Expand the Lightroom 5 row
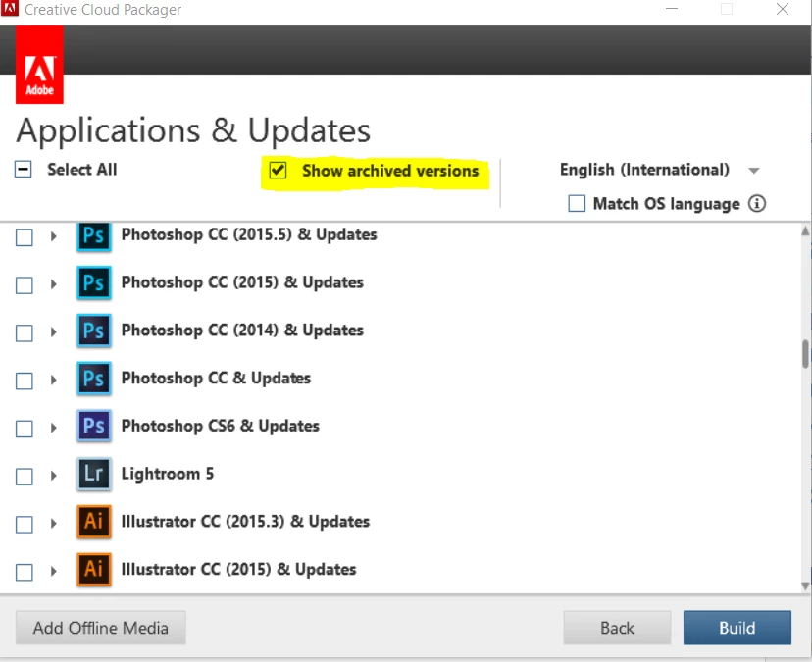 53,475
